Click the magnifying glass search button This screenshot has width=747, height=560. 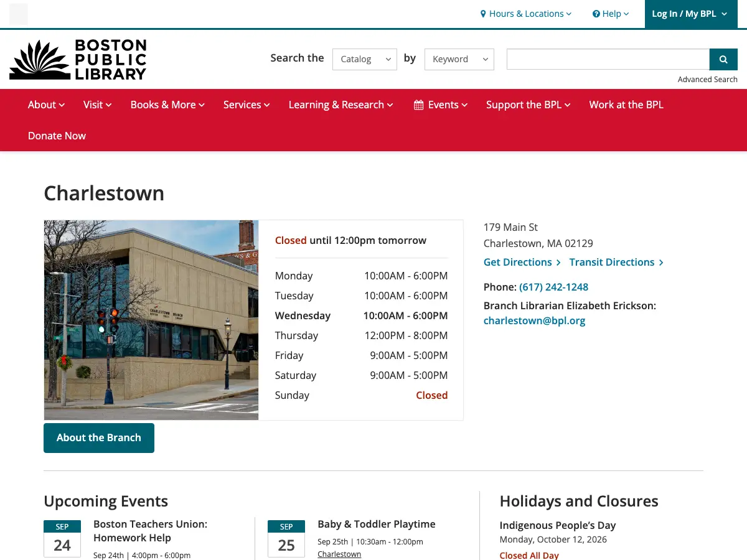[723, 59]
